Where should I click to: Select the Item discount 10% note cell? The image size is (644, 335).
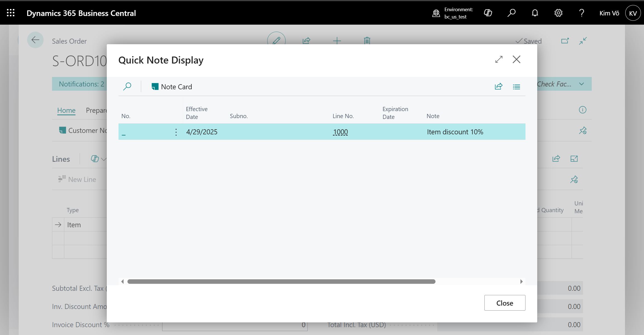click(455, 132)
